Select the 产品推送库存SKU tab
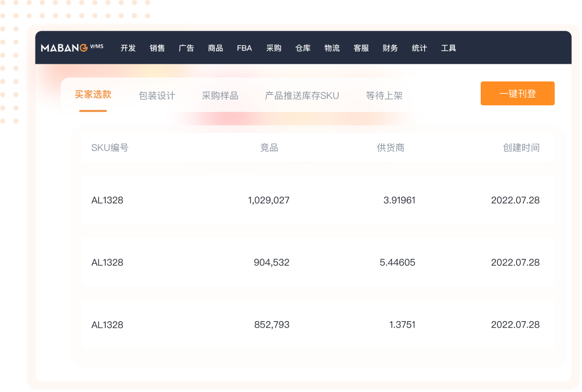The height and width of the screenshot is (392, 582). (x=302, y=96)
